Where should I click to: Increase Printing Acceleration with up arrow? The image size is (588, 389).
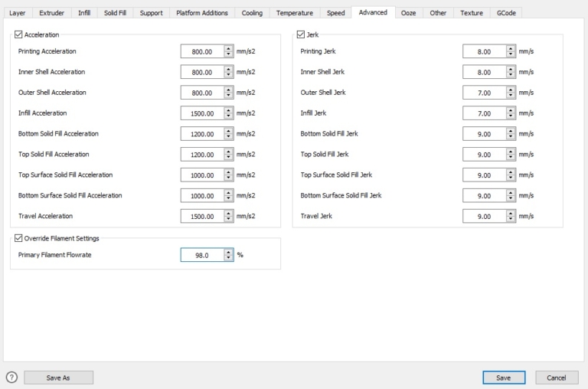(x=228, y=48)
